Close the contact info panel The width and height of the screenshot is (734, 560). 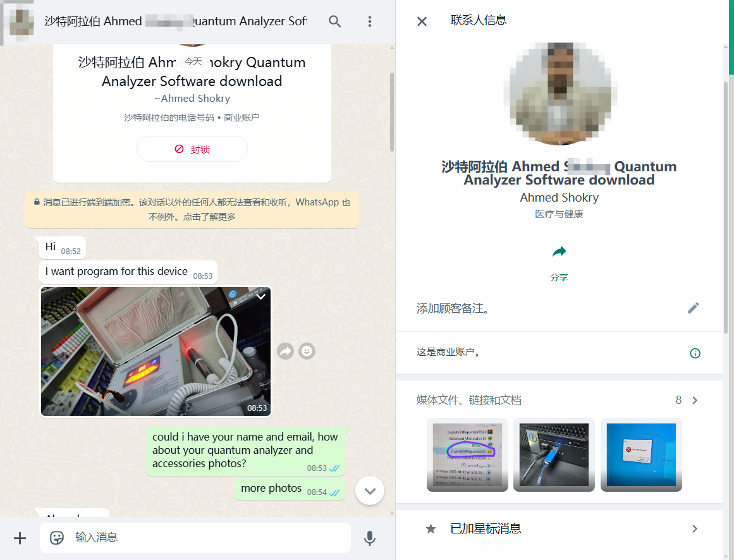coord(422,21)
